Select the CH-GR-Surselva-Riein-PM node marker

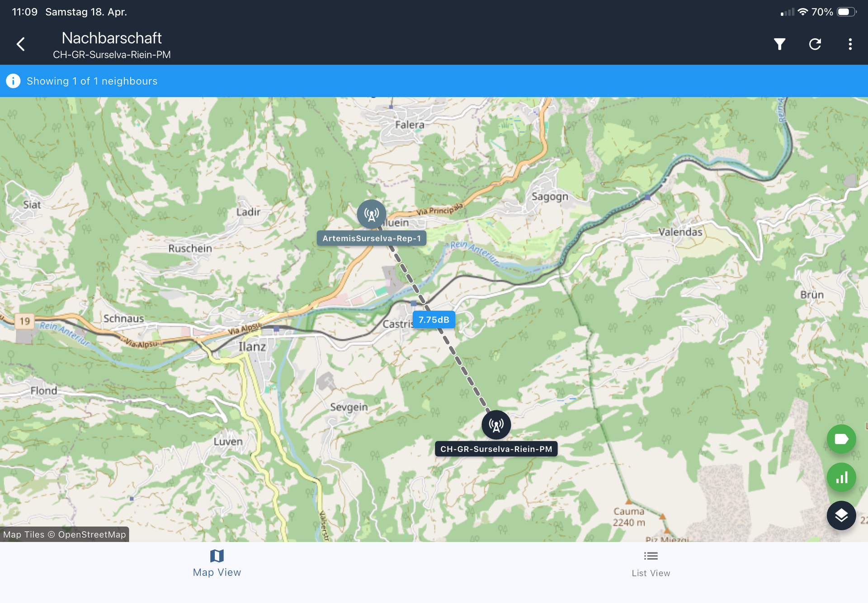click(x=496, y=425)
